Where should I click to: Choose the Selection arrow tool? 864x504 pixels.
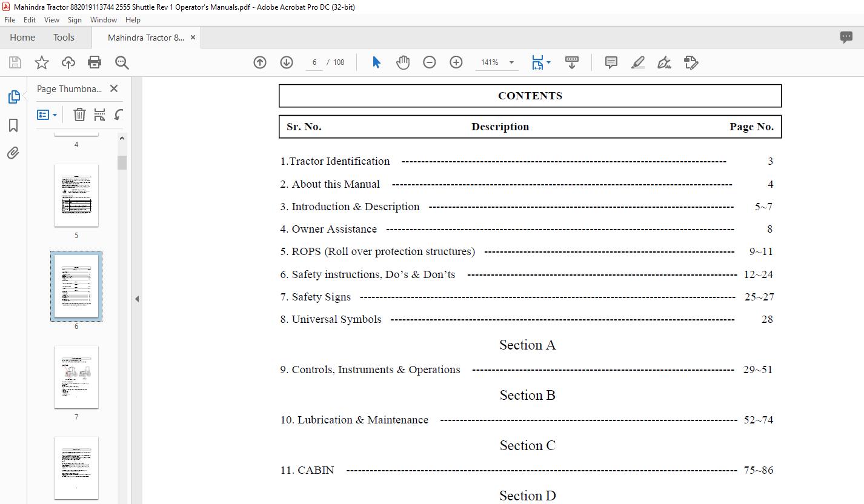[x=376, y=62]
